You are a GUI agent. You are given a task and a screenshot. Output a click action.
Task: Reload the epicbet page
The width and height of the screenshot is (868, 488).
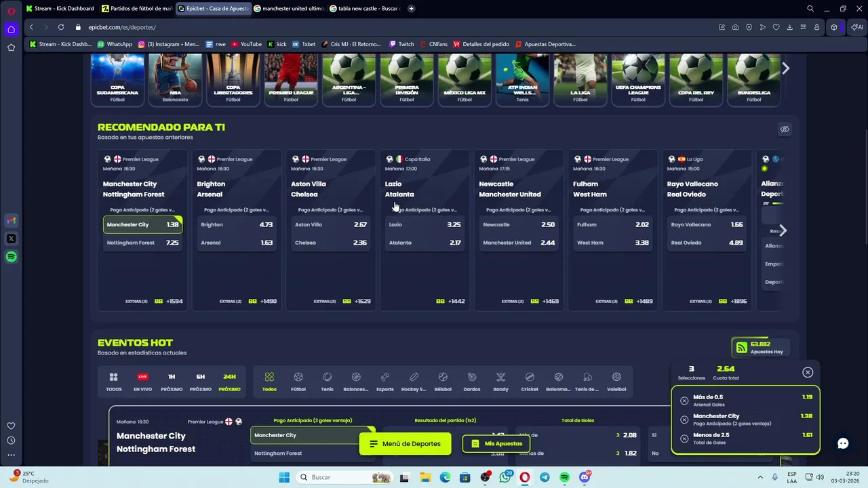coord(60,27)
